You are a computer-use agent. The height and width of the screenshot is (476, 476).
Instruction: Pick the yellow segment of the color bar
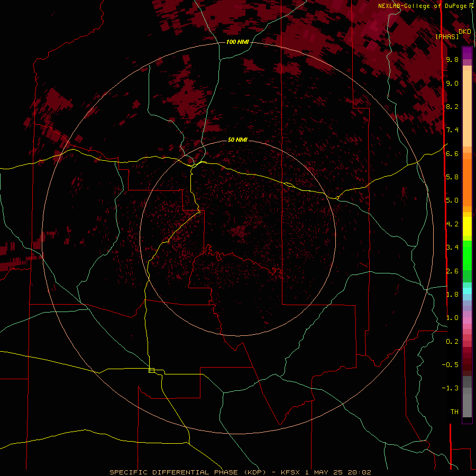point(467,226)
